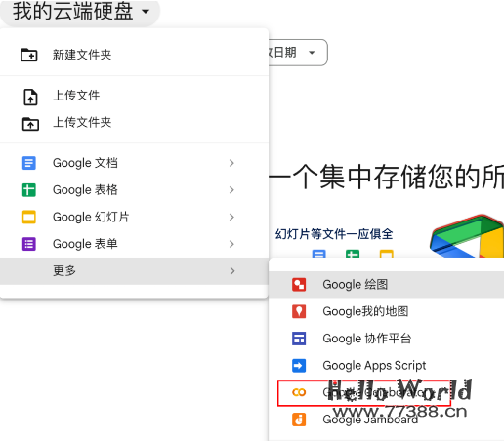Select Google 表单 menu item
This screenshot has width=504, height=441.
(x=134, y=244)
